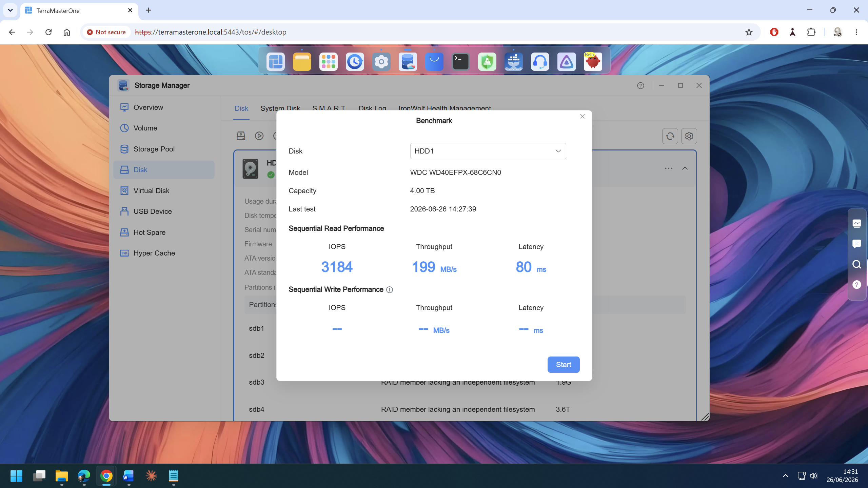Open the Docker whale icon in the dock
The image size is (868, 488).
click(513, 62)
